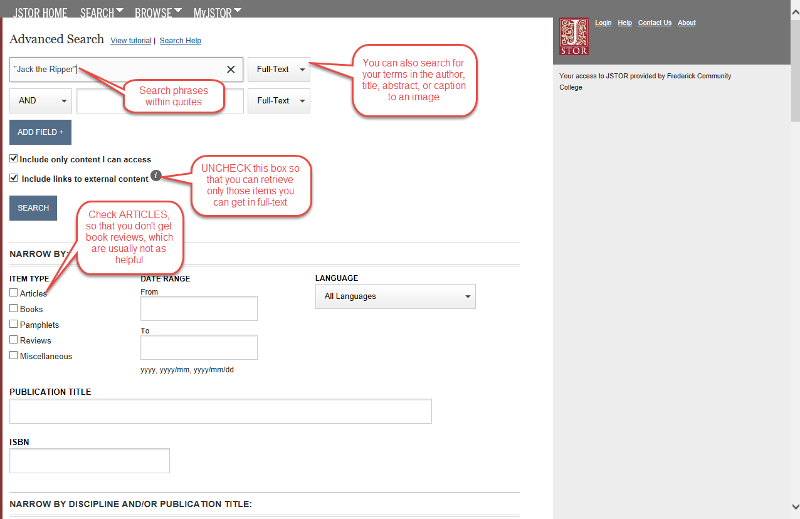Check the Books item type
800x519 pixels.
click(x=14, y=308)
